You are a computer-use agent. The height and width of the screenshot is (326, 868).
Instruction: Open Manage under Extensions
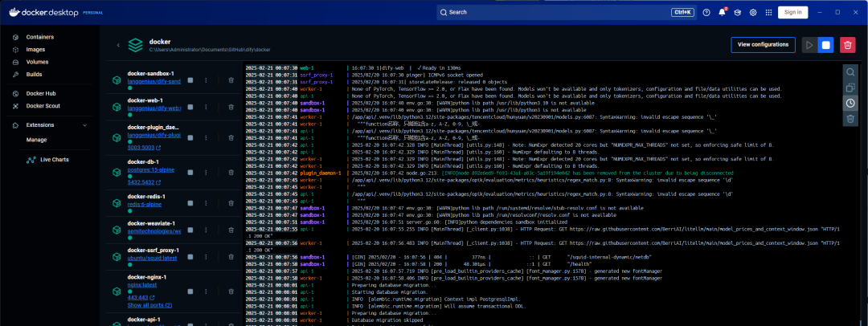tap(36, 140)
